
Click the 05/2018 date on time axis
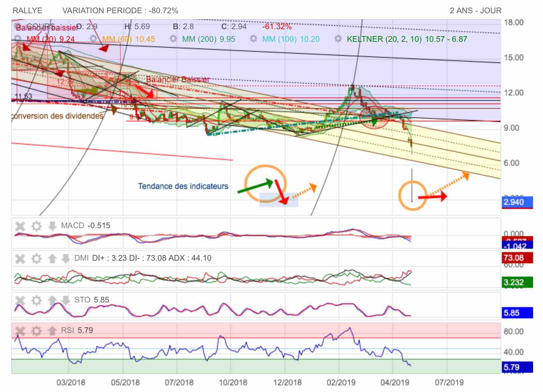125,382
